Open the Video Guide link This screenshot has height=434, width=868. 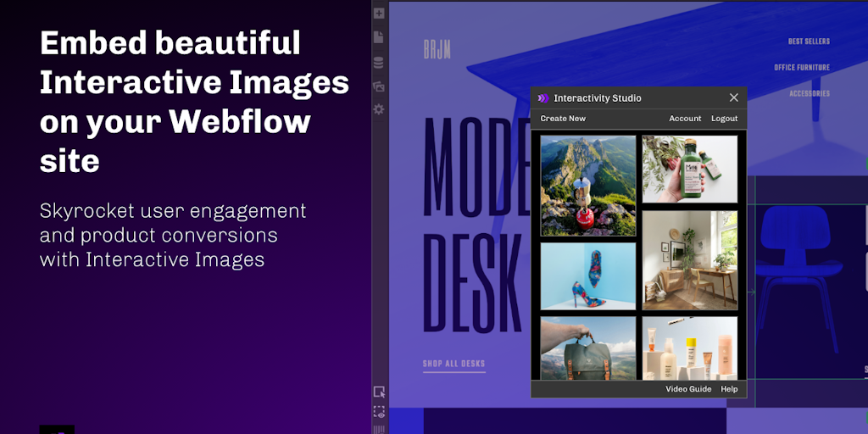point(688,389)
